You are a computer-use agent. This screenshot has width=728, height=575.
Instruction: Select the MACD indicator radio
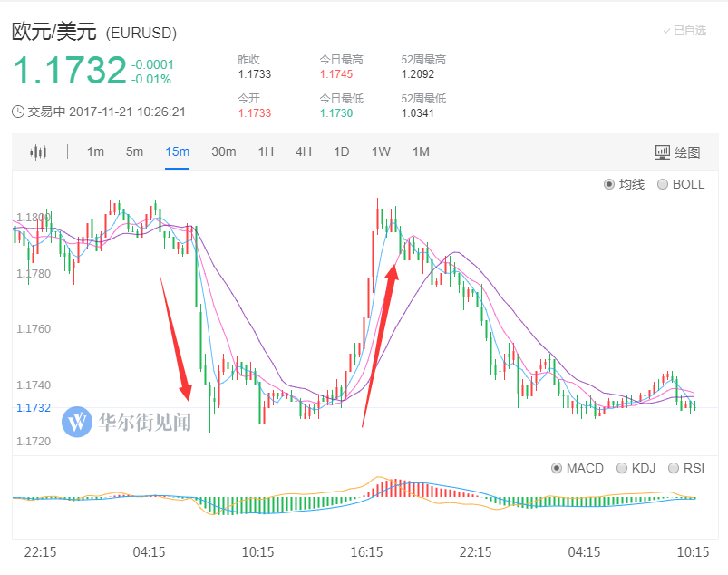point(557,468)
